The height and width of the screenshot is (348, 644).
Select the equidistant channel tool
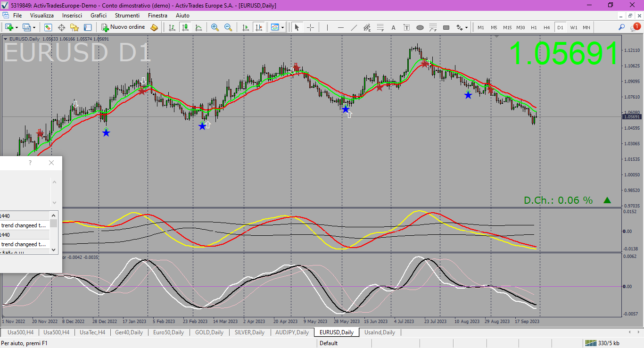click(x=367, y=27)
